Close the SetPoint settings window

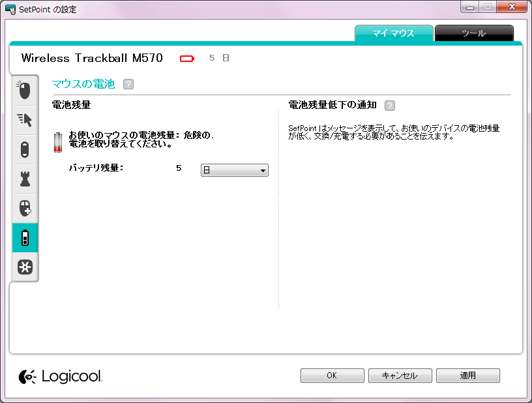tap(512, 7)
